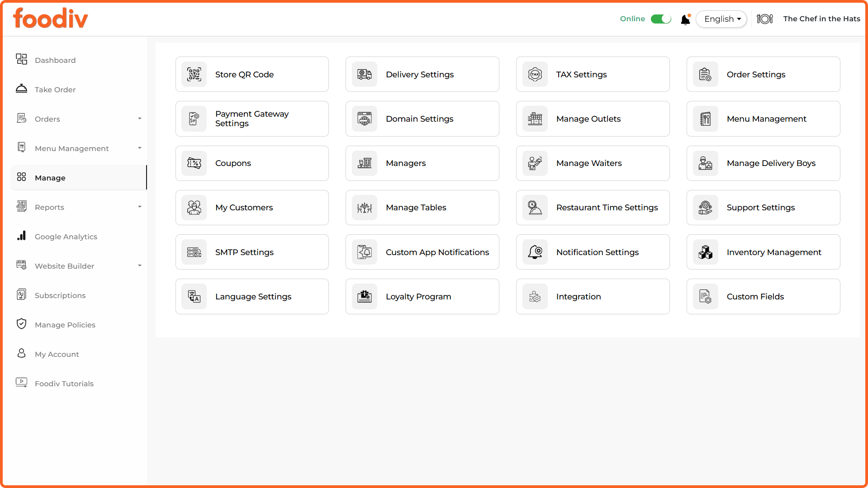Select Manage in the sidebar
Viewport: 868px width, 488px height.
79,178
